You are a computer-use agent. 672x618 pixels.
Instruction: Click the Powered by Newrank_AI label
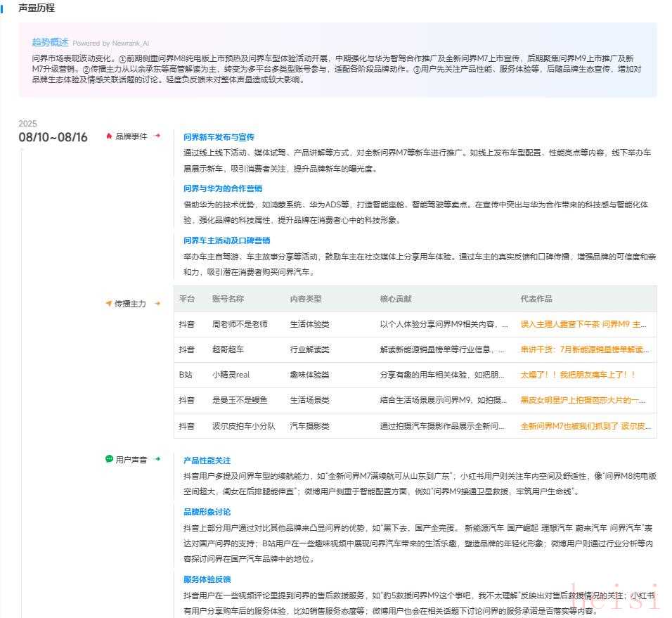110,44
